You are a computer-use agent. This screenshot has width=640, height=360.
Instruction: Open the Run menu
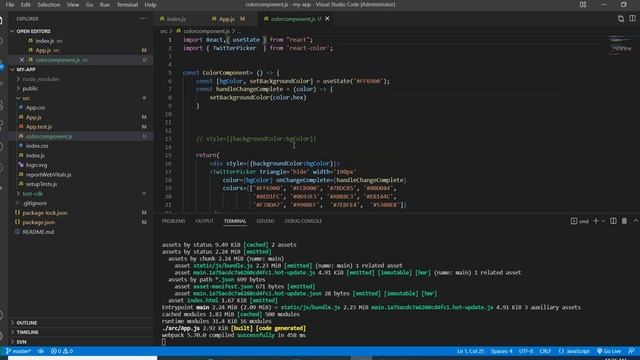tap(105, 5)
